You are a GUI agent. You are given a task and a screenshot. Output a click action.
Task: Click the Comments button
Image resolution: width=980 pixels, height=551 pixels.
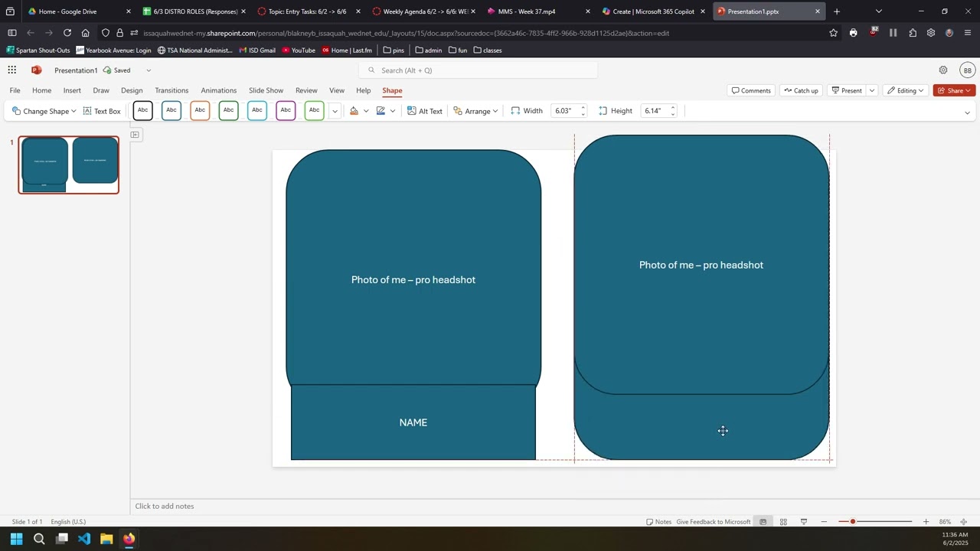(x=751, y=90)
